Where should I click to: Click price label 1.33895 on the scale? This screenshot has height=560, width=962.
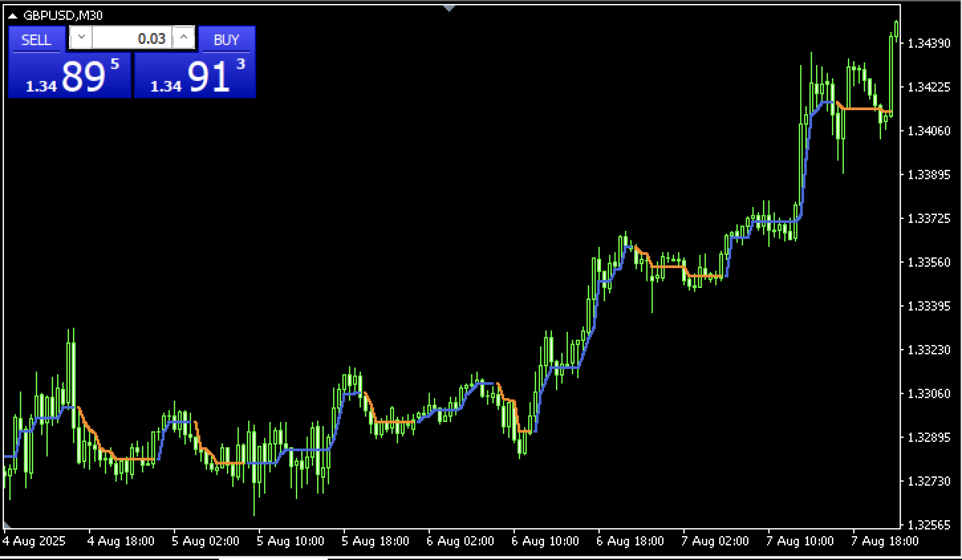click(929, 175)
